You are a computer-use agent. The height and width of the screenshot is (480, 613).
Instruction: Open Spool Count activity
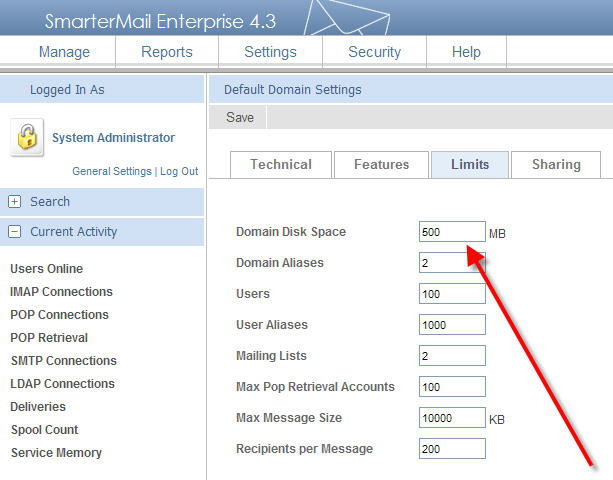(45, 430)
